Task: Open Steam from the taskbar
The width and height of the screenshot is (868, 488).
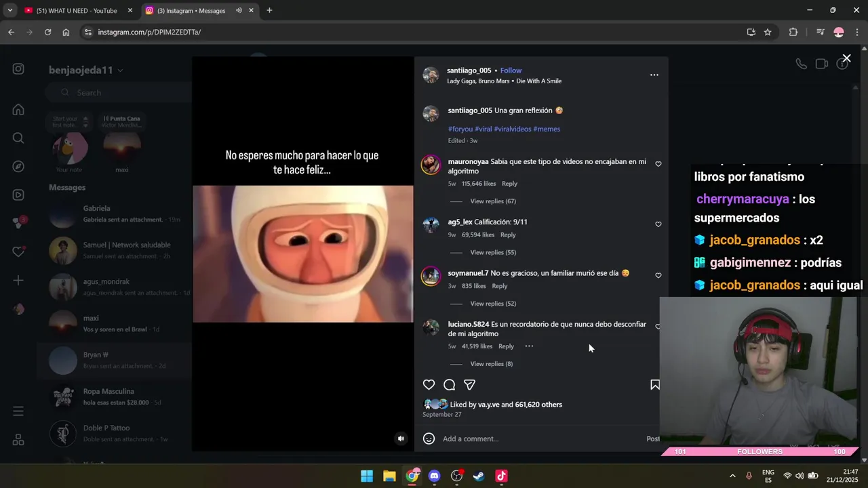Action: pos(479,476)
